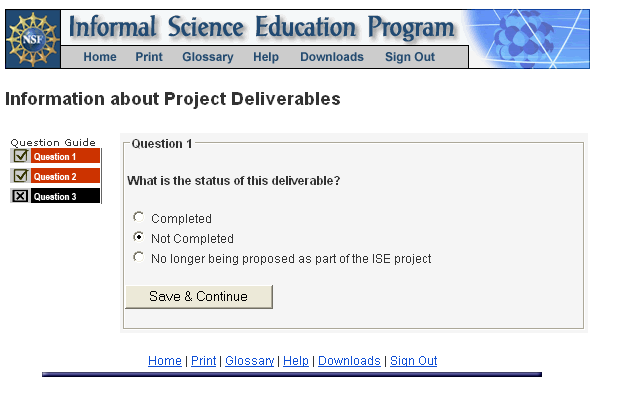
Task: Open Home in top navigation bar
Action: click(100, 57)
